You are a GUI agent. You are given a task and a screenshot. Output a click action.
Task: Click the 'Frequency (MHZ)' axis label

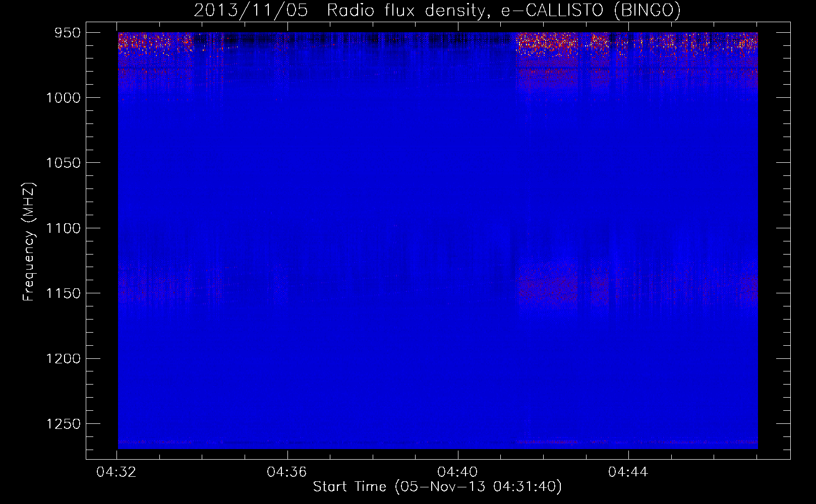[x=29, y=242]
